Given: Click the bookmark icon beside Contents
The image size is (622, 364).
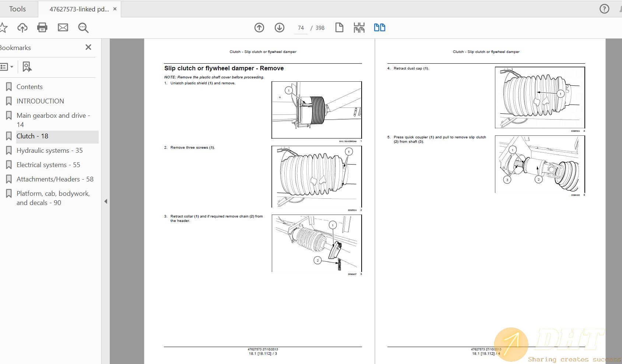Looking at the screenshot, I should (9, 87).
